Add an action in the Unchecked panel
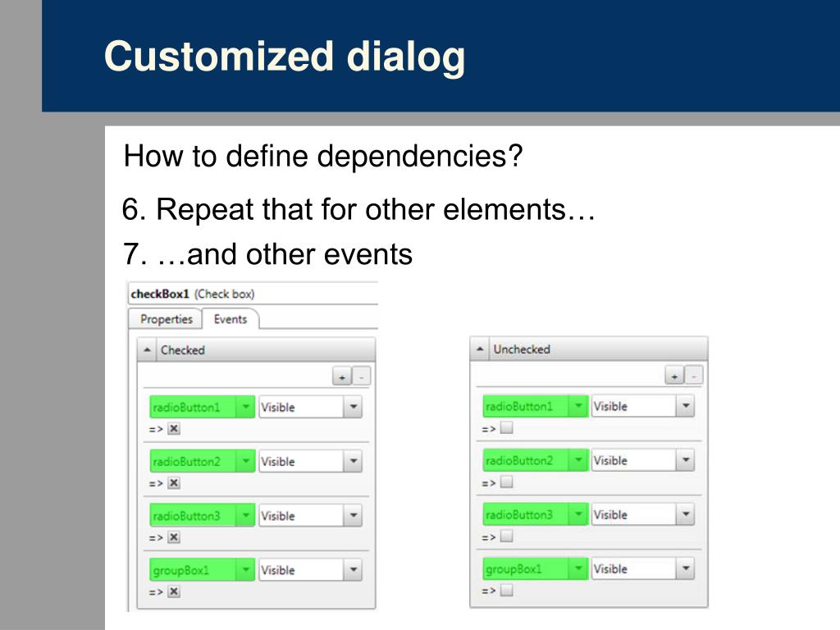This screenshot has width=840, height=630. pyautogui.click(x=674, y=376)
